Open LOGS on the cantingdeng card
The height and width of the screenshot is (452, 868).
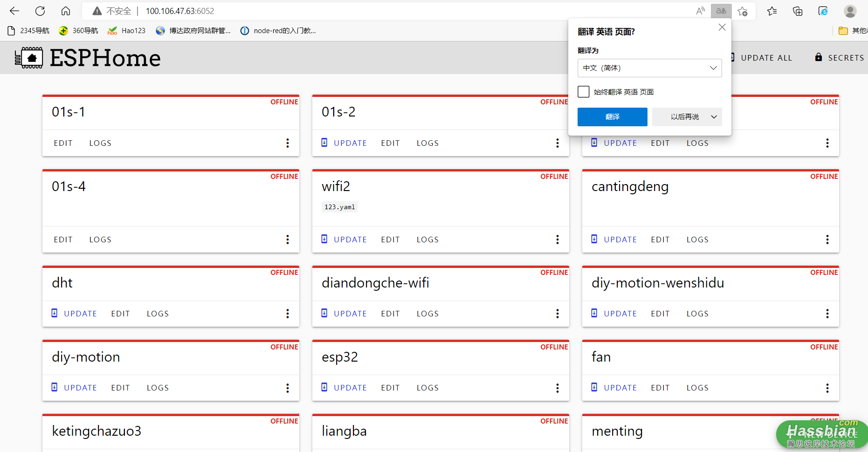click(x=697, y=240)
